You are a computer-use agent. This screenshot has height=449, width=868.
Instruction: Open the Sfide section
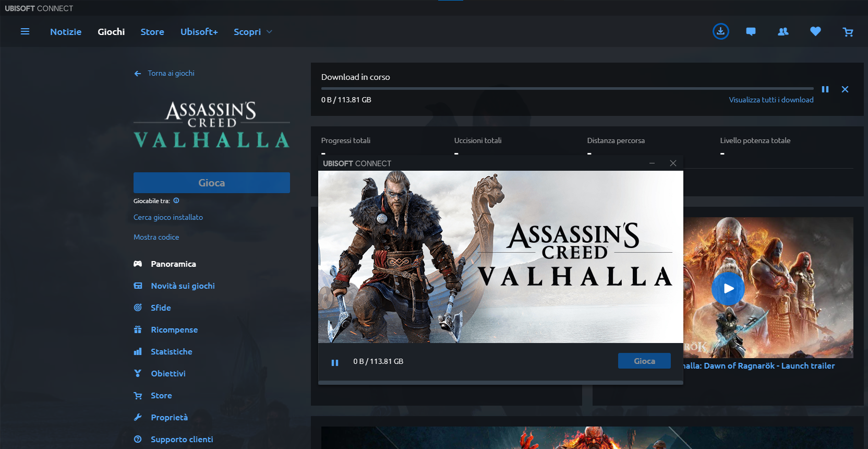pos(161,308)
